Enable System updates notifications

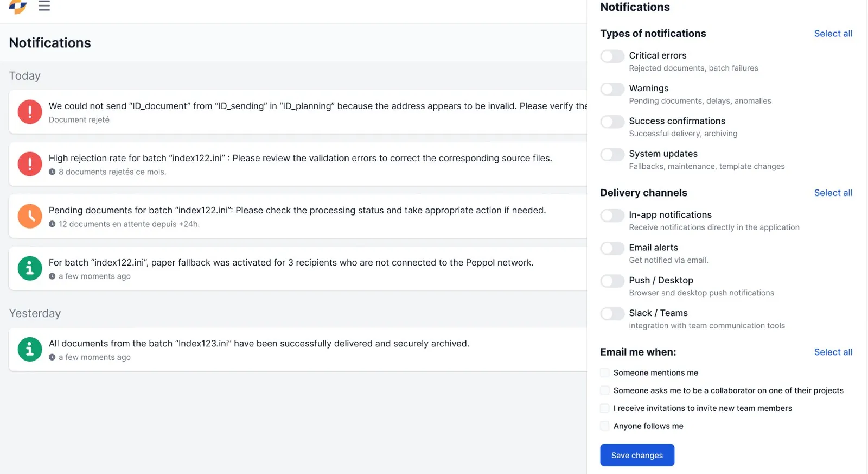pos(612,155)
